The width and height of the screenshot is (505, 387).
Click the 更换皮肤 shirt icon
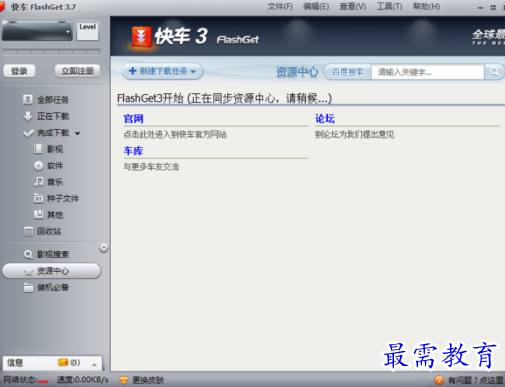tap(124, 380)
